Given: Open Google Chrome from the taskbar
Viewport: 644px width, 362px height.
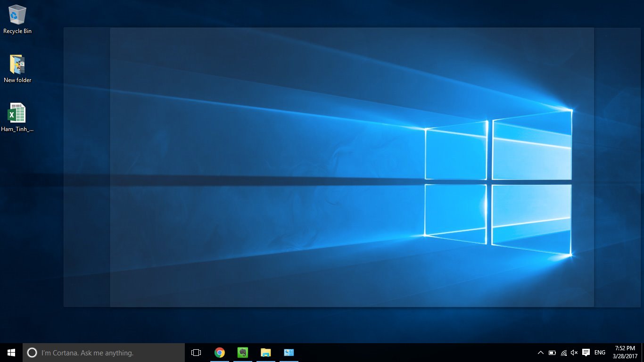Looking at the screenshot, I should (x=220, y=352).
